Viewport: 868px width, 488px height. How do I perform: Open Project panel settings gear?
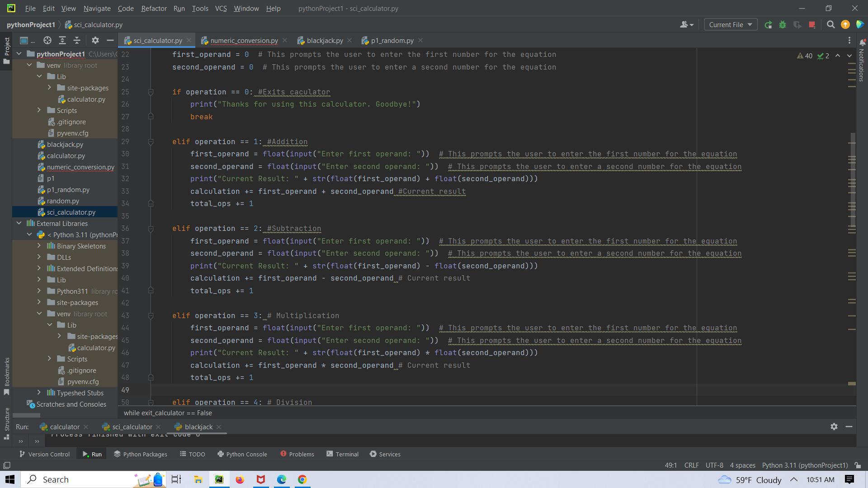tap(95, 40)
